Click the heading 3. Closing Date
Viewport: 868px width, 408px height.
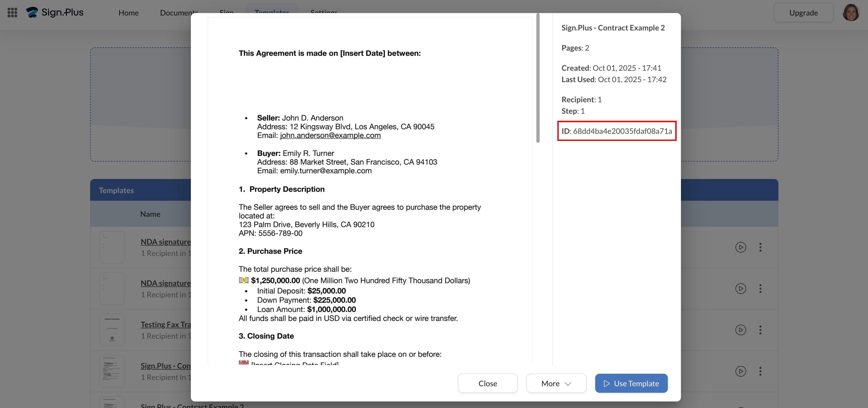tap(266, 336)
